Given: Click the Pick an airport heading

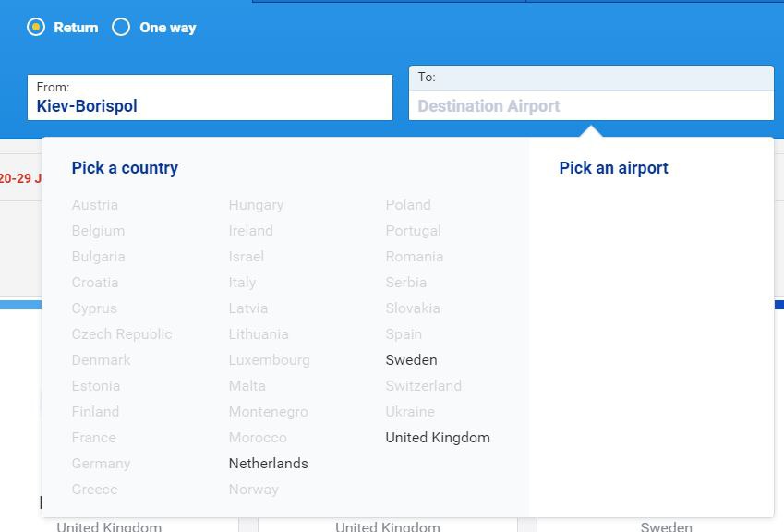Looking at the screenshot, I should [x=613, y=168].
